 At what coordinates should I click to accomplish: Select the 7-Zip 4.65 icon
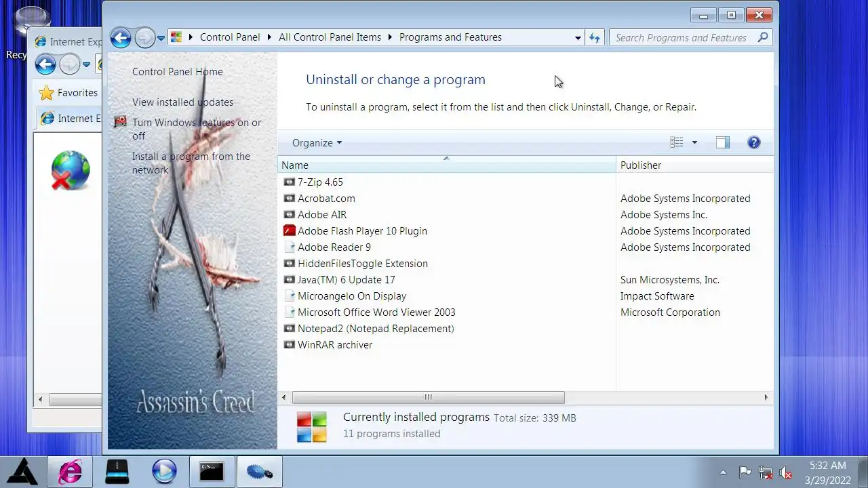click(x=289, y=182)
